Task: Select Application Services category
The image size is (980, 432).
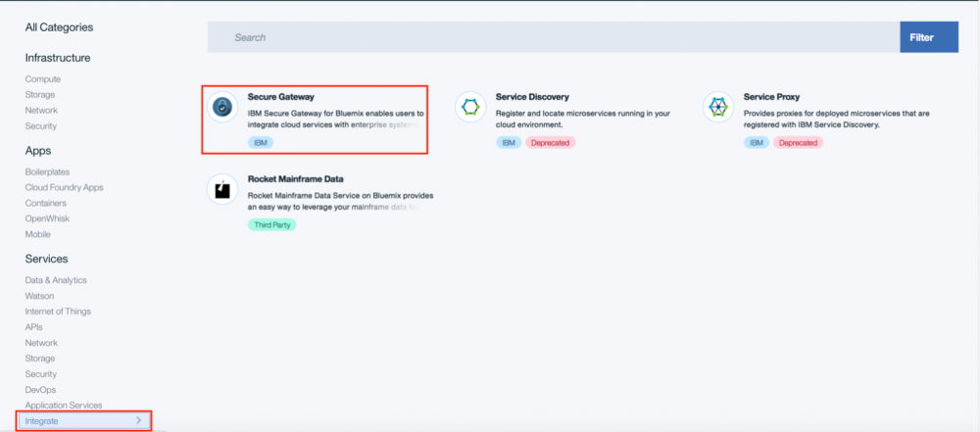Action: pyautogui.click(x=64, y=406)
